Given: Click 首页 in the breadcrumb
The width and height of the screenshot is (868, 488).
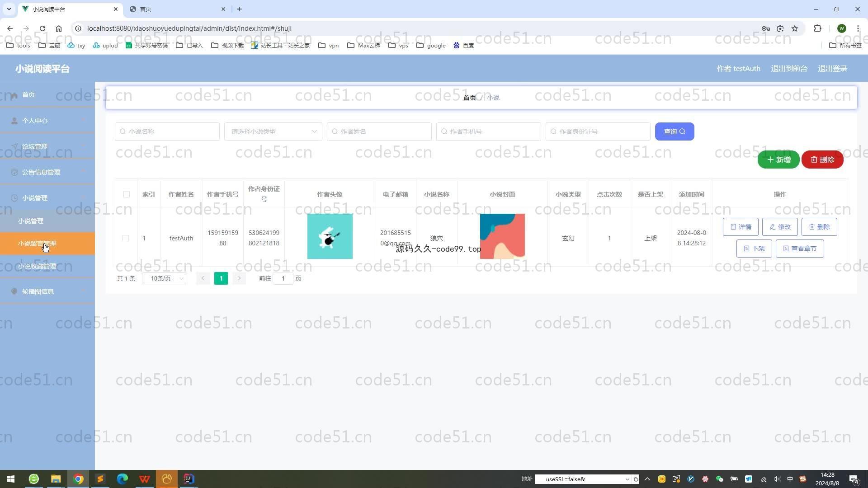Looking at the screenshot, I should pyautogui.click(x=469, y=98).
